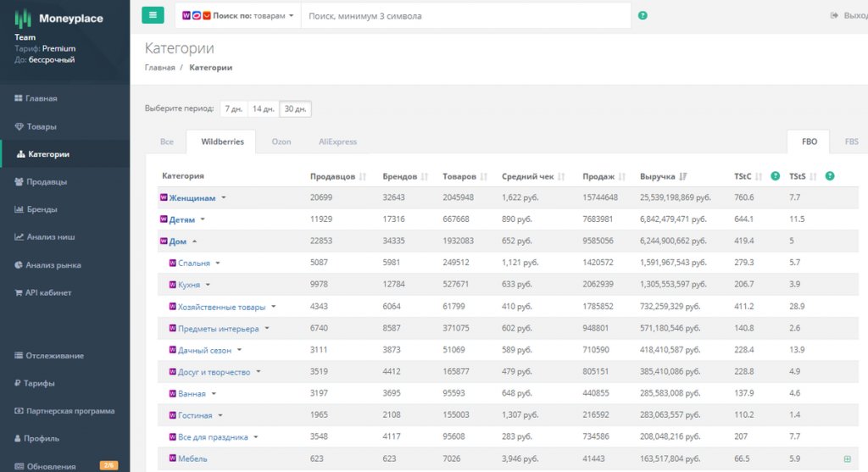The image size is (868, 472).
Task: Click the help icon next to TStC
Action: click(775, 176)
